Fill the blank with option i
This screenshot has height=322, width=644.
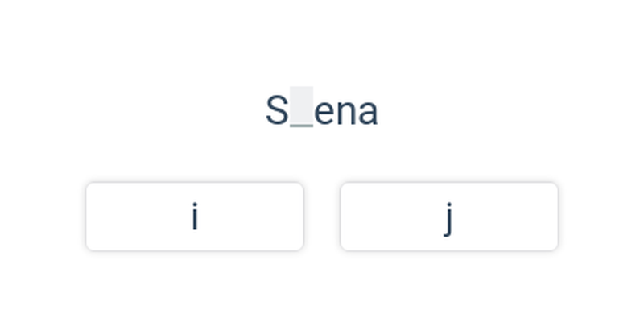(195, 217)
